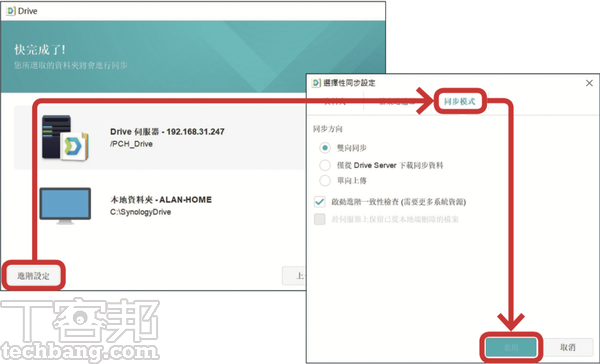Click the Drive server NAS icon
The image size is (600, 364).
[65, 137]
